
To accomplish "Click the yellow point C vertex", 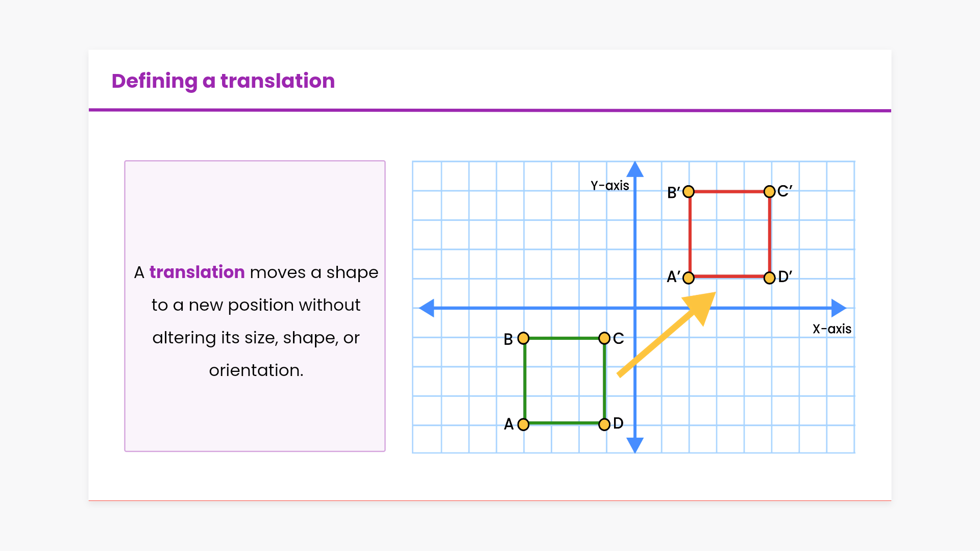I will pyautogui.click(x=604, y=338).
